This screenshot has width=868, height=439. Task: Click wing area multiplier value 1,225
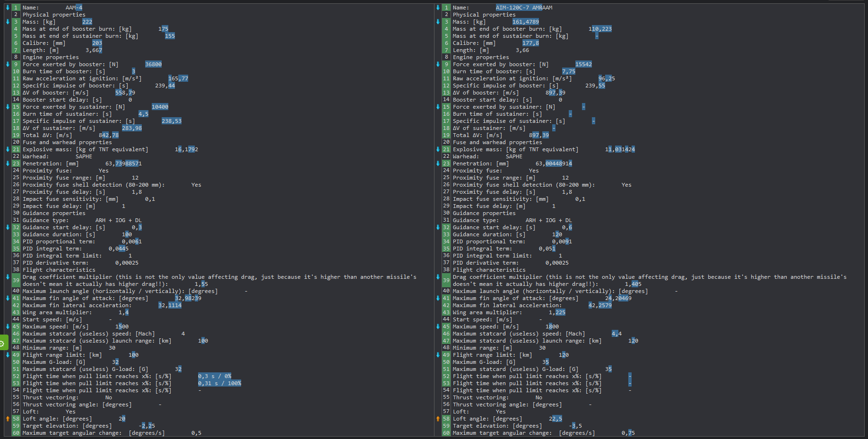point(557,312)
